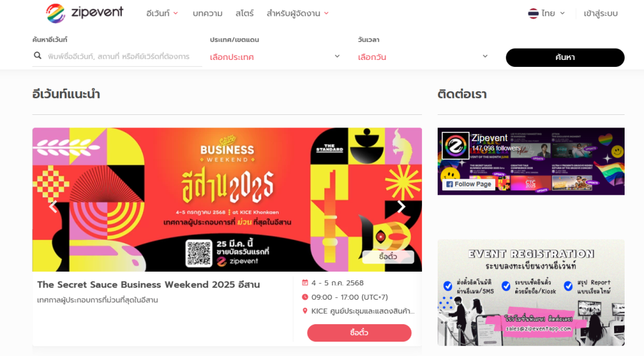Click the event clock time icon
Viewport: 644px width, 356px height.
(304, 297)
